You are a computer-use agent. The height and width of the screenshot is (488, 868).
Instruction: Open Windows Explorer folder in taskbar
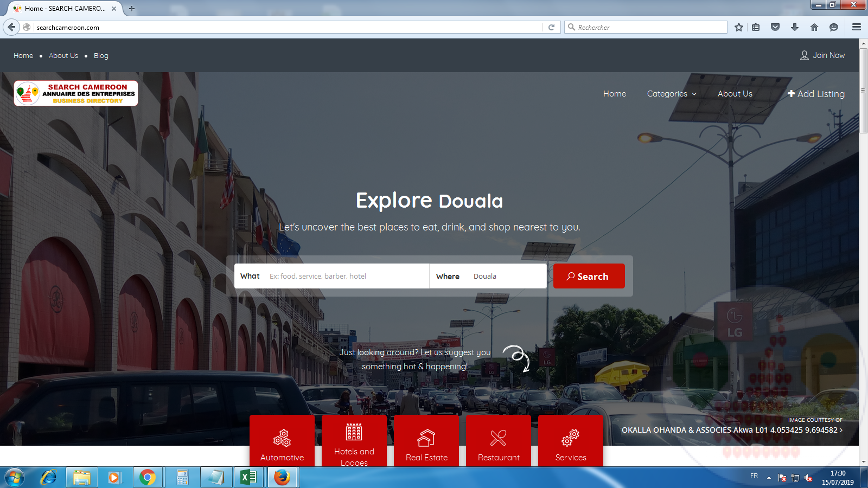click(x=82, y=478)
